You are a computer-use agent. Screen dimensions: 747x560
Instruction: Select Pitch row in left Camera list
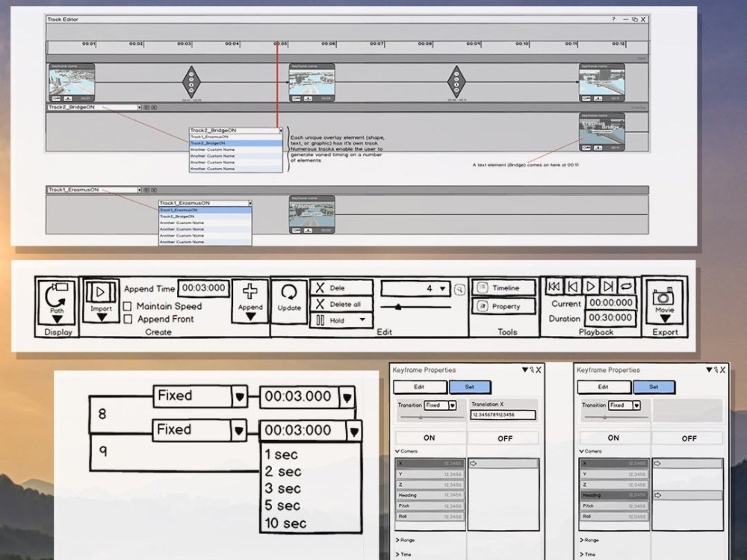click(430, 505)
